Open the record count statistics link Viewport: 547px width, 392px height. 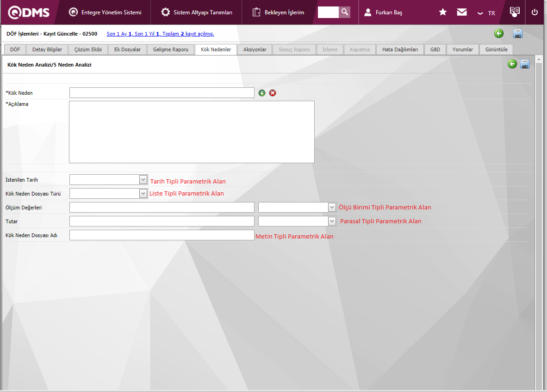[x=160, y=34]
